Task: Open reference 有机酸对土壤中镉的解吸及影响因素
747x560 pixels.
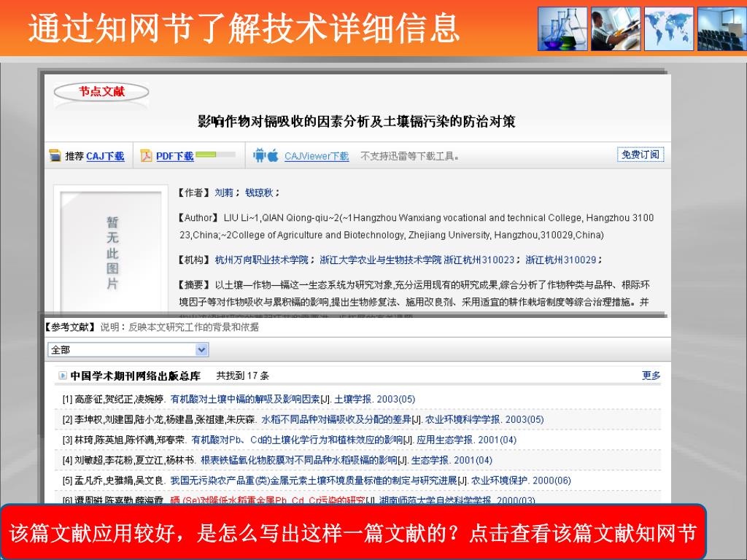Action: pos(245,399)
